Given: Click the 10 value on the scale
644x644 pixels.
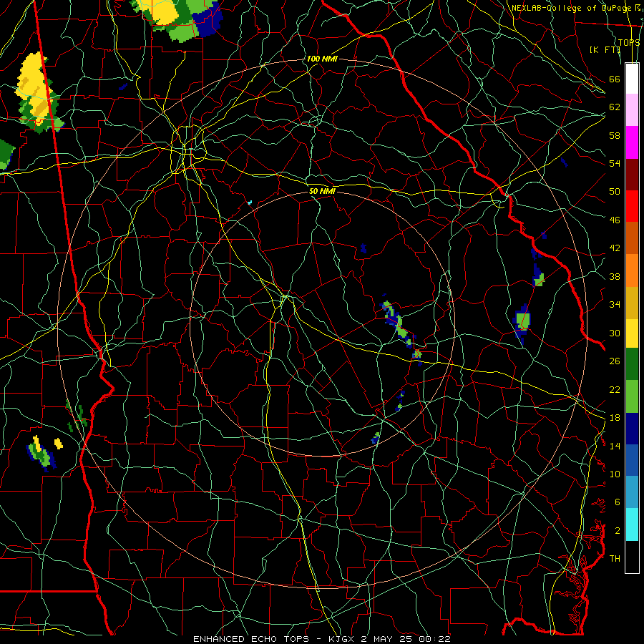Looking at the screenshot, I should (615, 474).
